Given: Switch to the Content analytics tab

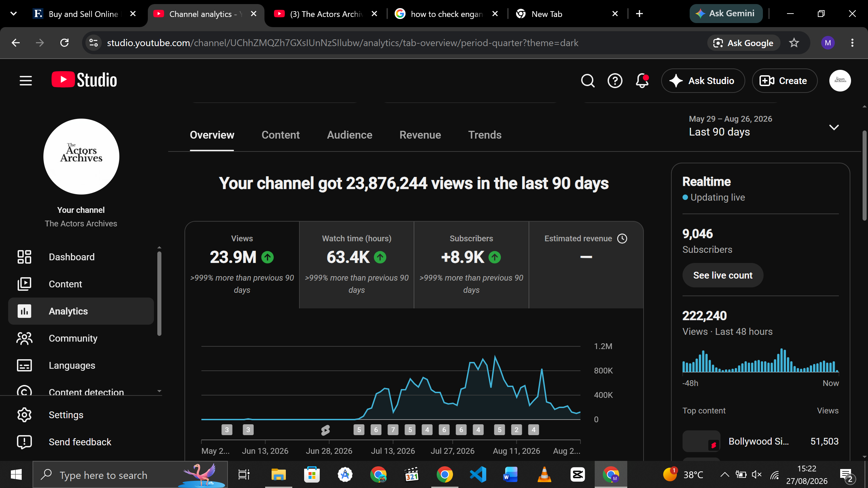Looking at the screenshot, I should pyautogui.click(x=280, y=135).
